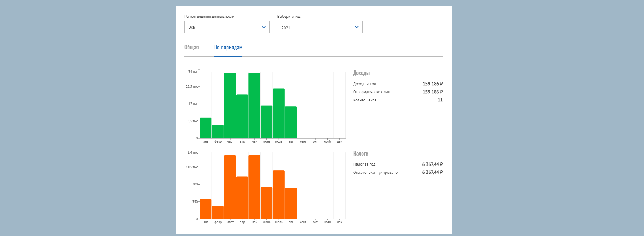Click the orange January tax bar
Screen dimensions: 644x236
(206, 209)
